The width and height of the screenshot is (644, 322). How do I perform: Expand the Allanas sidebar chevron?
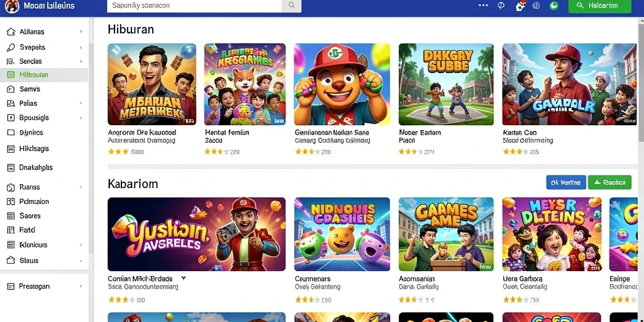(81, 31)
